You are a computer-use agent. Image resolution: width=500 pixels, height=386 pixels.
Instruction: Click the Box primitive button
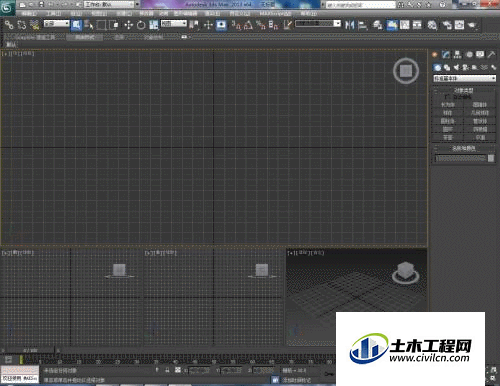pos(448,105)
